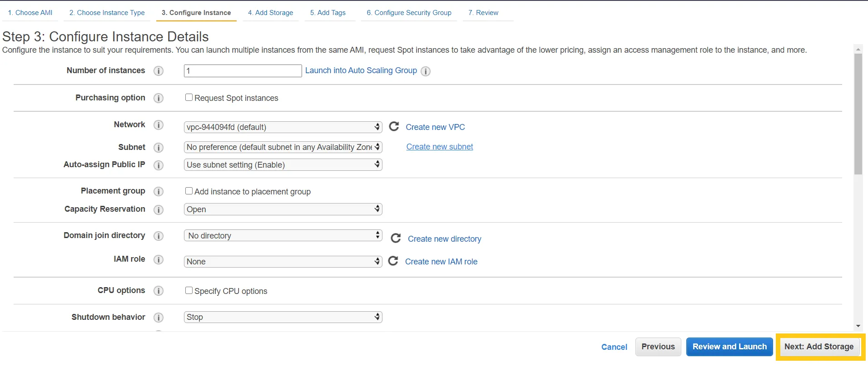
Task: Jump to the Add Tags tab
Action: 328,13
